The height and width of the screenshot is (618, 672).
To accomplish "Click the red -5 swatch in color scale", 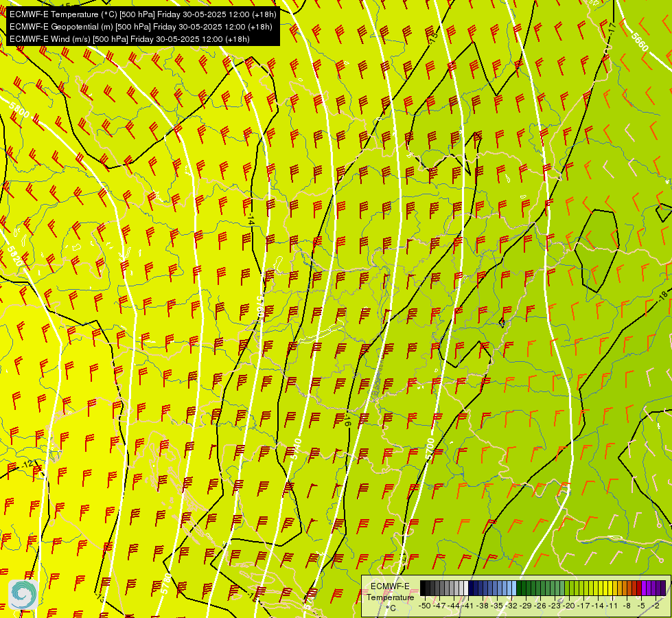I will pos(639,588).
